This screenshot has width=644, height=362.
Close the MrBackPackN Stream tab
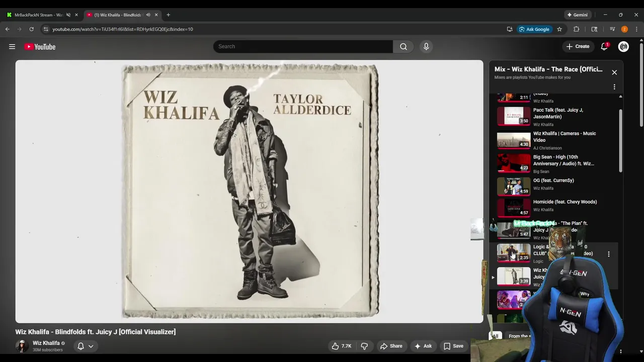point(76,15)
